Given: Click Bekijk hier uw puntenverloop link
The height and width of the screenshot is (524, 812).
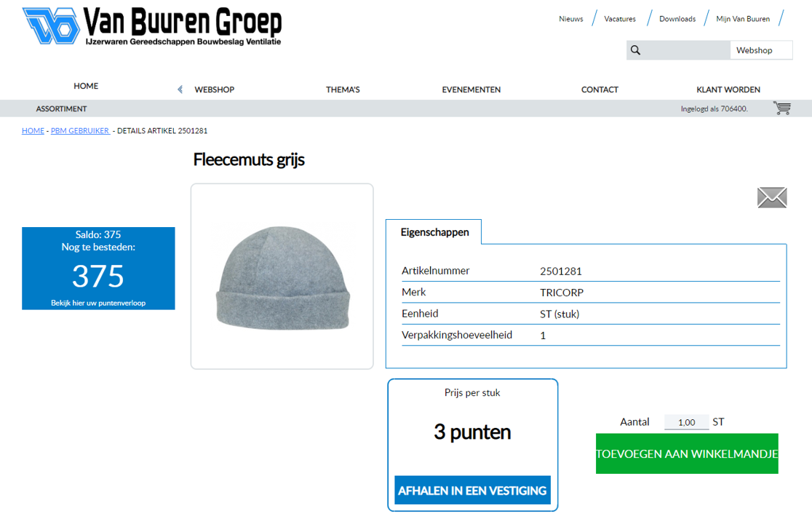Looking at the screenshot, I should pos(98,303).
